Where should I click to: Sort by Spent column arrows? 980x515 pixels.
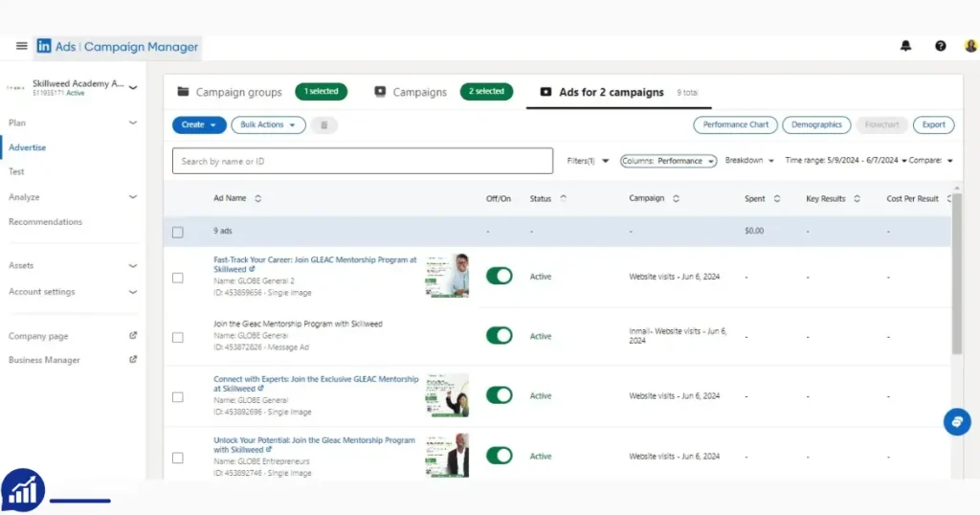point(777,198)
